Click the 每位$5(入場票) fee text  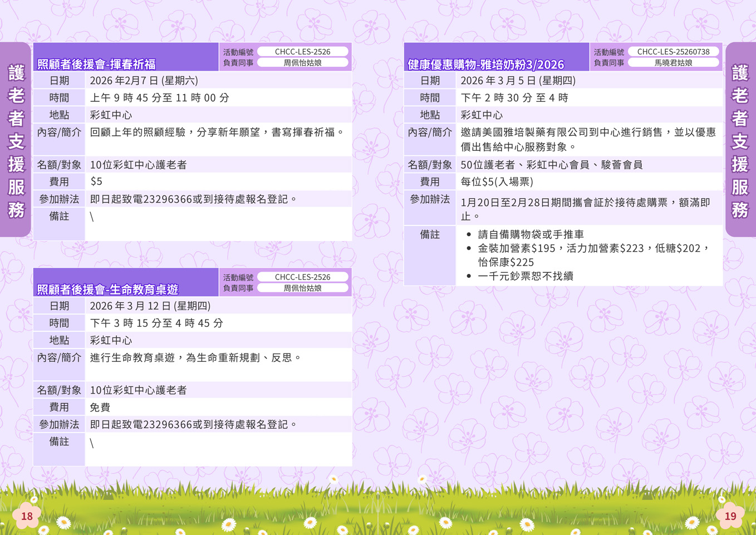point(497,182)
